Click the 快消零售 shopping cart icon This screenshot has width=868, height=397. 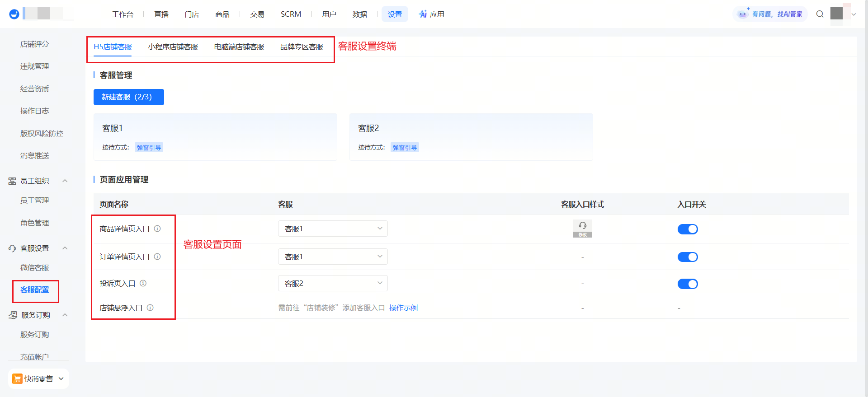17,378
